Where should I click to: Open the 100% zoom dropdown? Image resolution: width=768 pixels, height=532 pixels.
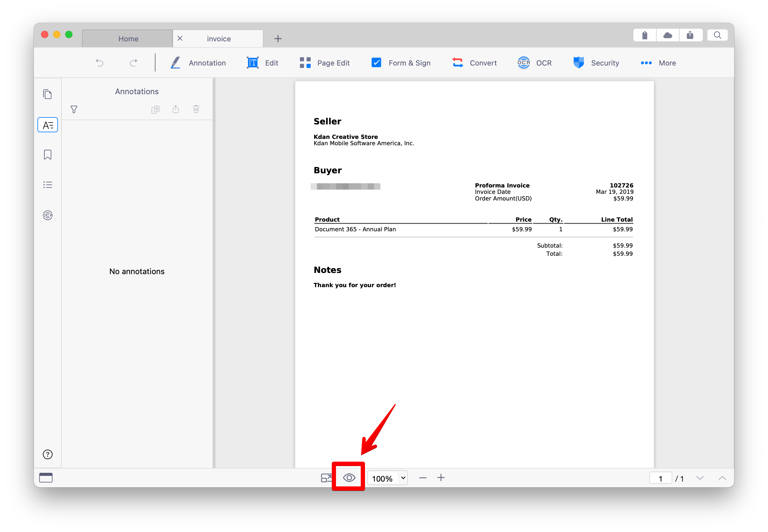click(x=388, y=478)
